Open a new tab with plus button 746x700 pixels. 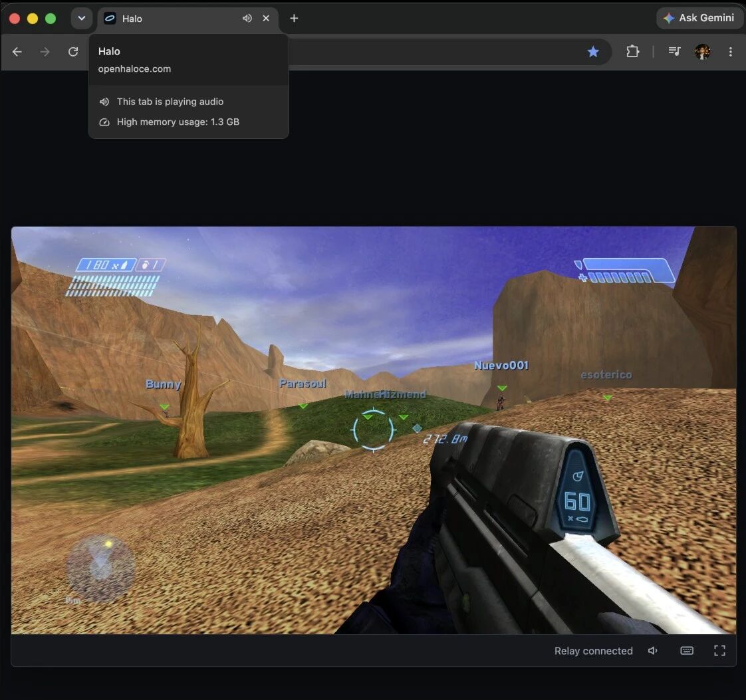tap(294, 18)
